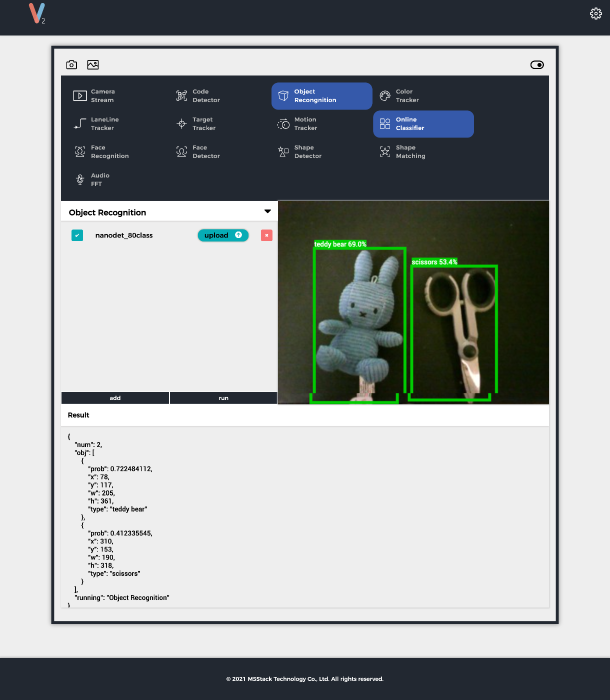Select the Camera Stream function
Screen dimensions: 610x700
(x=119, y=96)
